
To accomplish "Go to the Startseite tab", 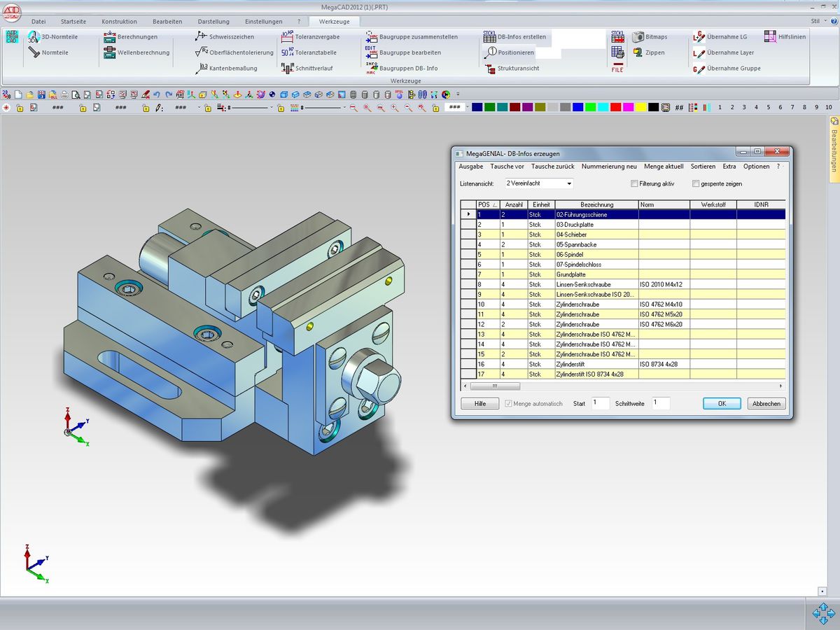I will pos(73,22).
